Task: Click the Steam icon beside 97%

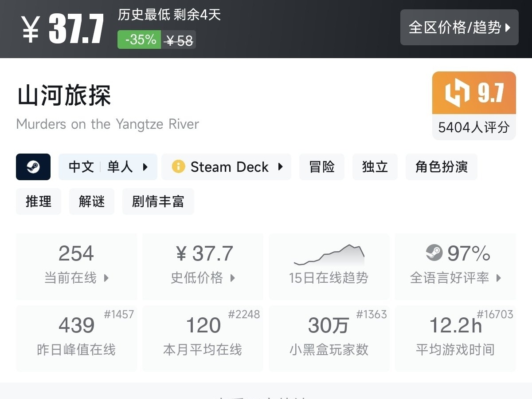Action: tap(434, 253)
